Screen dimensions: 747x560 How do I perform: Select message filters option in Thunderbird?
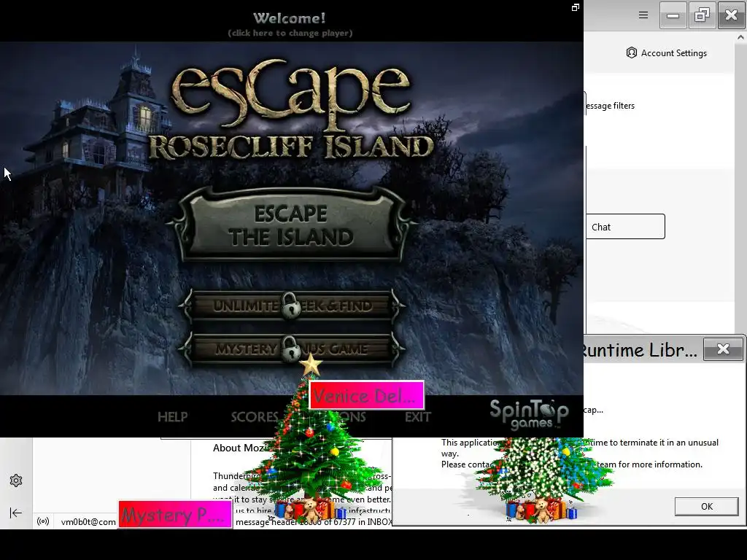pyautogui.click(x=610, y=106)
